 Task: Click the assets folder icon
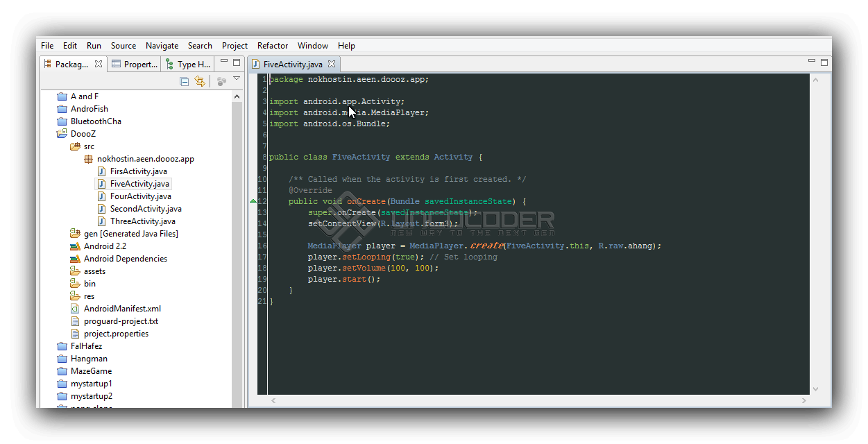pyautogui.click(x=75, y=271)
